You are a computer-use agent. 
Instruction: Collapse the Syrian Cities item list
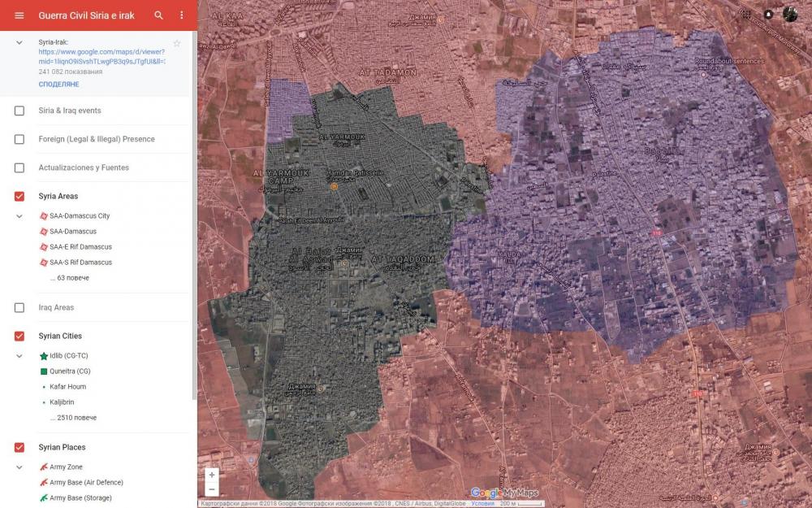click(19, 356)
